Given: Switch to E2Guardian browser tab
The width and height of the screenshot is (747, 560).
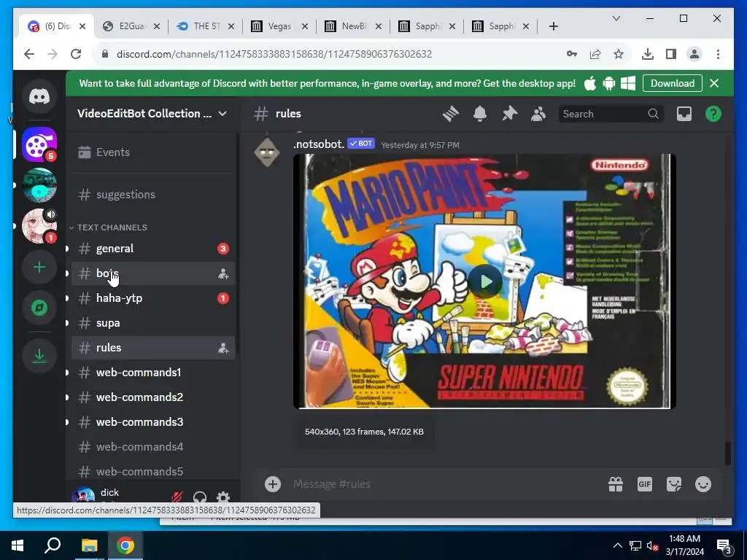Looking at the screenshot, I should 131,26.
